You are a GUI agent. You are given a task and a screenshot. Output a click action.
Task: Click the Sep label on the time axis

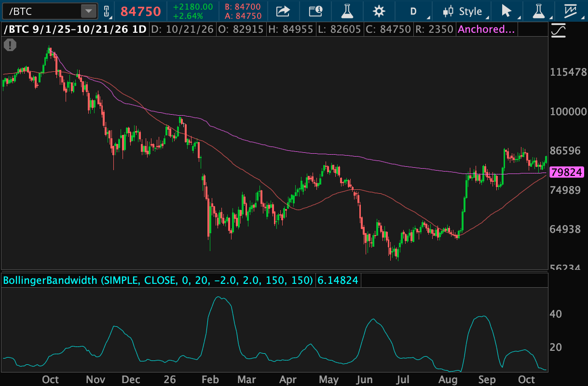tap(488, 380)
